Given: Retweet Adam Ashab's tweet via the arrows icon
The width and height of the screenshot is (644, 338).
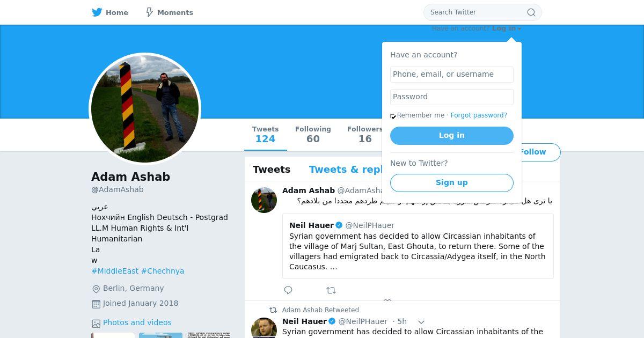Looking at the screenshot, I should (x=331, y=290).
